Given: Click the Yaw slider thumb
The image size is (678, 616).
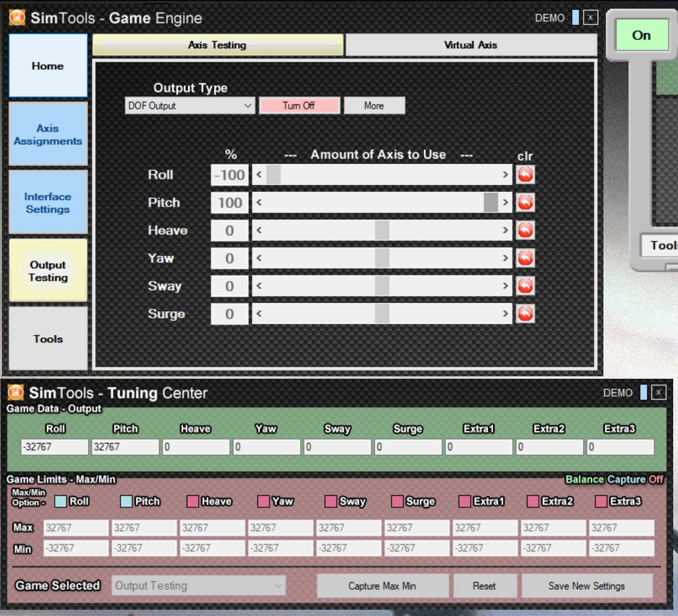Looking at the screenshot, I should (x=382, y=258).
